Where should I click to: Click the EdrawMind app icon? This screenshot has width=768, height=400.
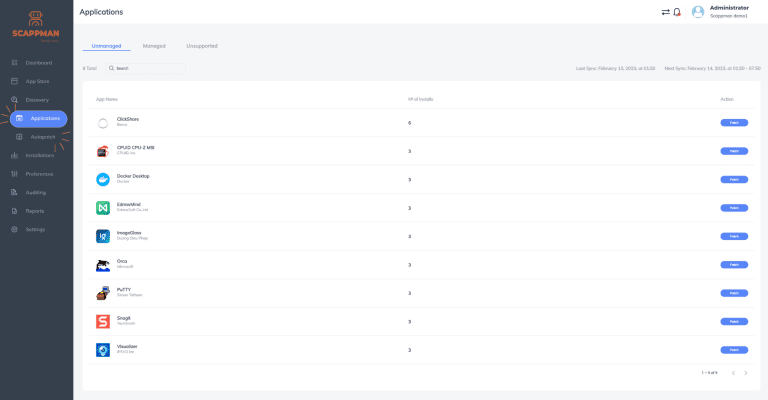(102, 208)
